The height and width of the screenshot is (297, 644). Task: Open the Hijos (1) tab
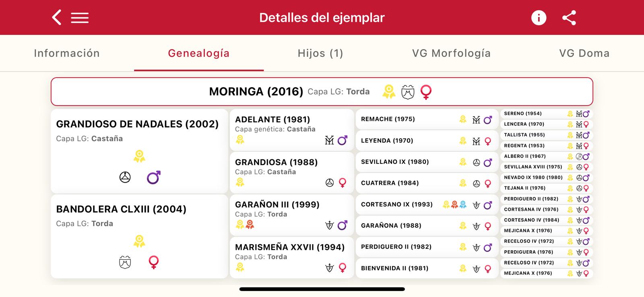click(x=320, y=53)
